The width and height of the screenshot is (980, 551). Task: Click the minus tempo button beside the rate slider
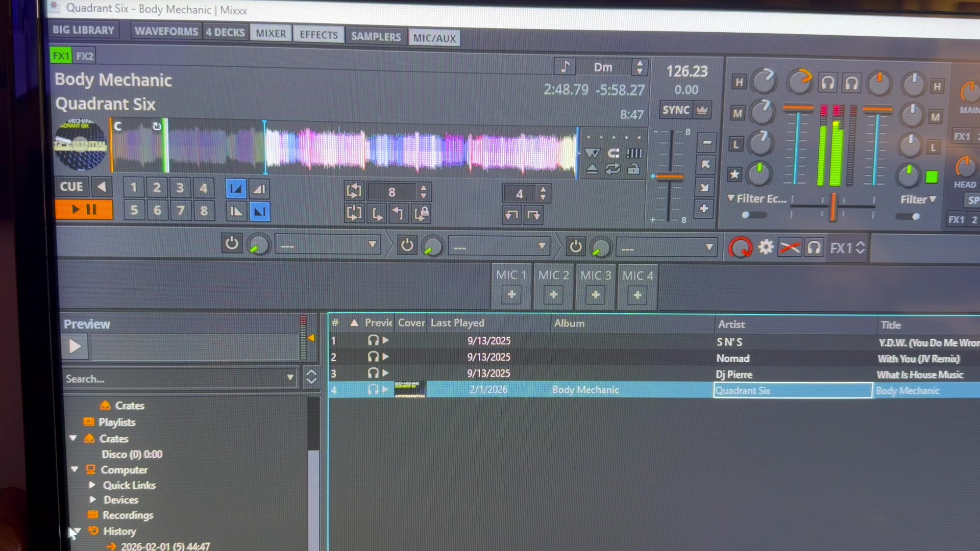(x=707, y=142)
